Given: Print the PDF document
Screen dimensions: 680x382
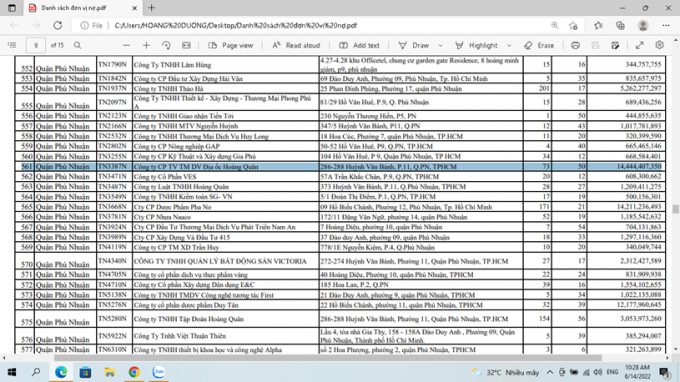Looking at the screenshot, I should coord(575,45).
